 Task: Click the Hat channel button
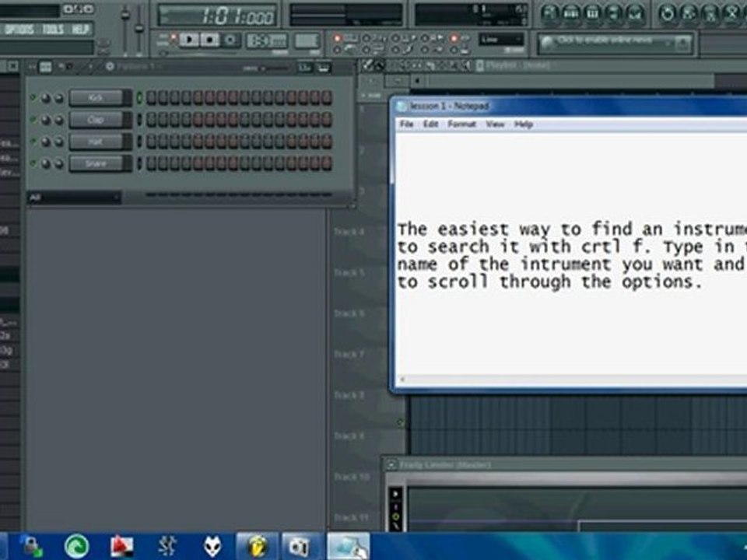coord(96,142)
